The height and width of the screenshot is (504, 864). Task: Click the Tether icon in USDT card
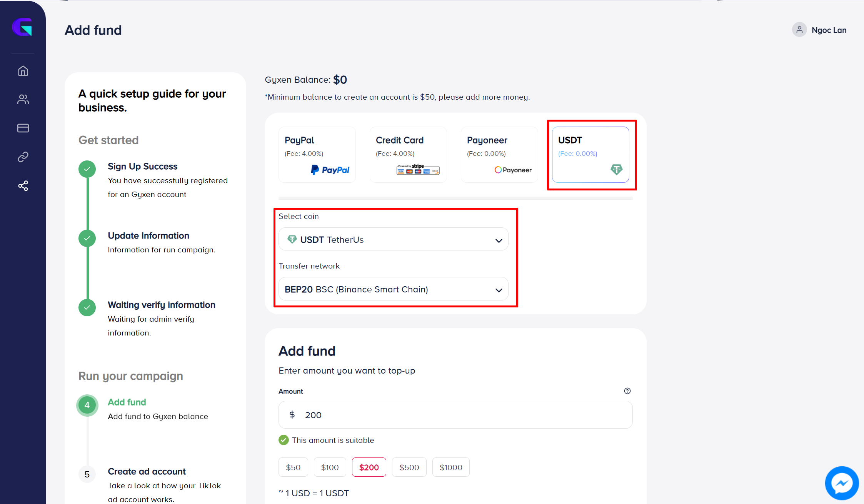coord(616,169)
